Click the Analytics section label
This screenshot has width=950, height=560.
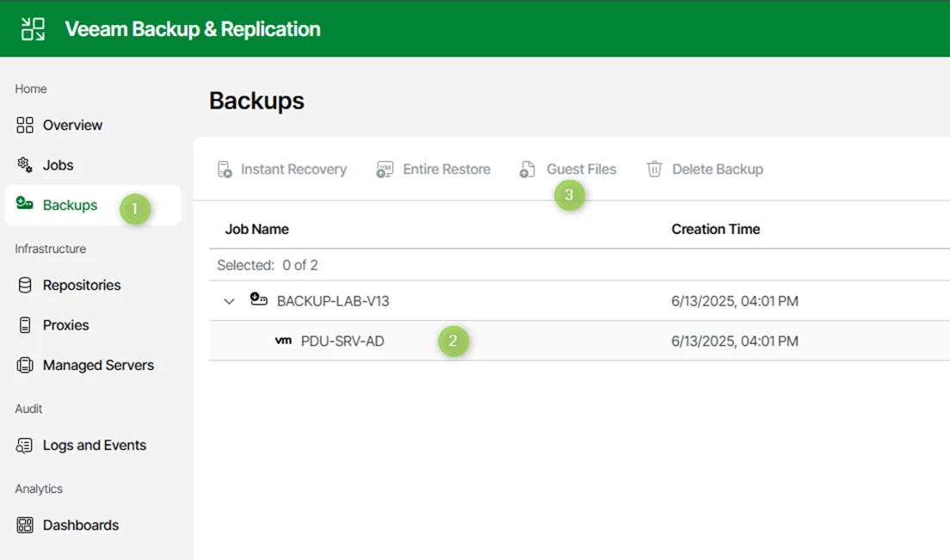[39, 489]
